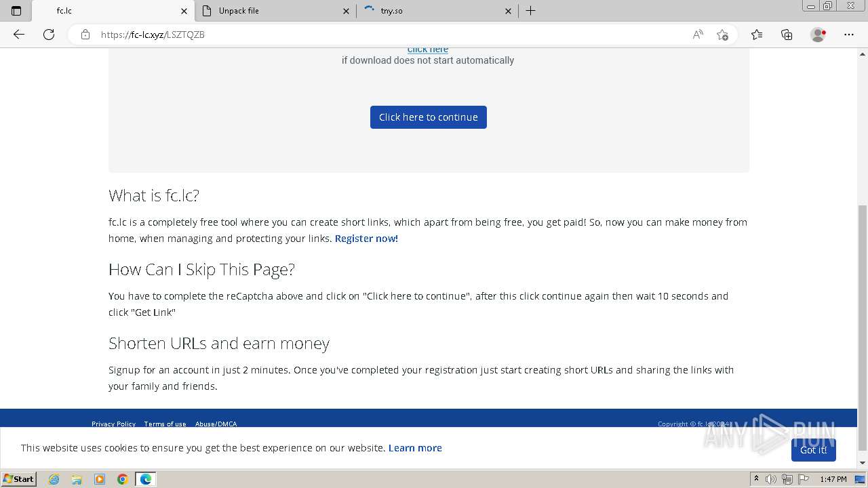Click the 'Click here to continue' button
The height and width of the screenshot is (488, 868).
click(429, 117)
